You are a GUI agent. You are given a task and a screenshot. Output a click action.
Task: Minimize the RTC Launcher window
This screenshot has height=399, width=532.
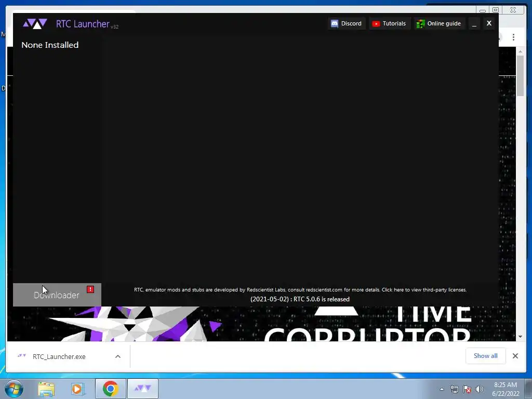pyautogui.click(x=474, y=23)
